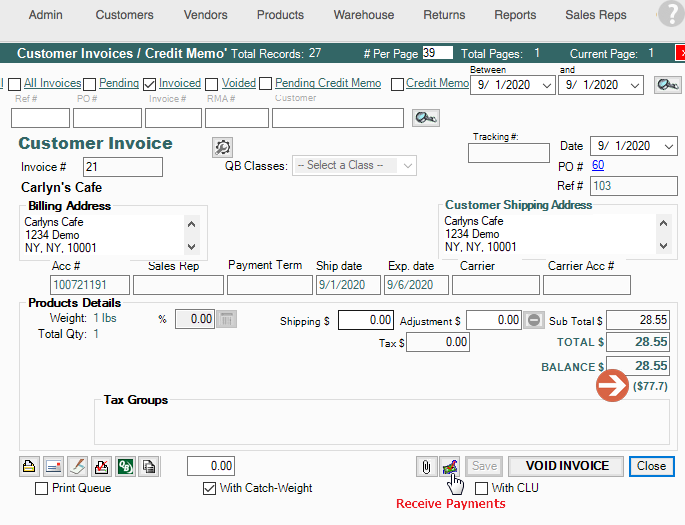Click the calculator icon next to percent field
Image resolution: width=685 pixels, height=525 pixels.
pos(227,320)
